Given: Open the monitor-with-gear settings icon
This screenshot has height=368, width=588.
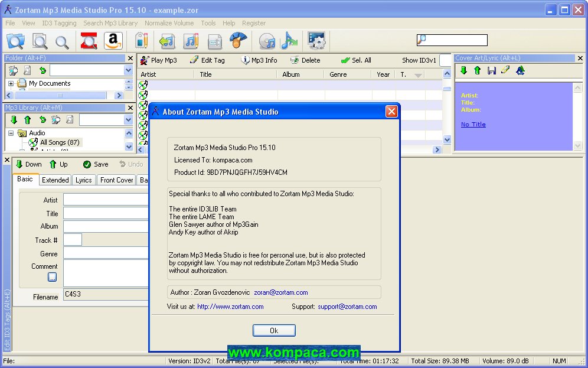Looking at the screenshot, I should click(317, 41).
